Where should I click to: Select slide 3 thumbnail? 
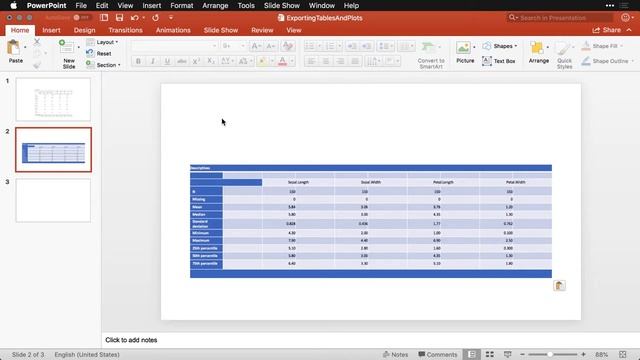point(53,200)
